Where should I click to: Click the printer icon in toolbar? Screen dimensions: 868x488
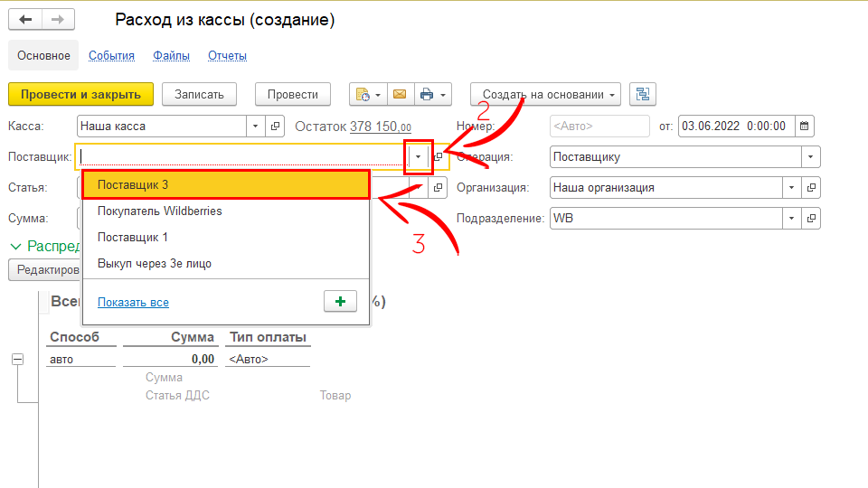click(x=427, y=95)
